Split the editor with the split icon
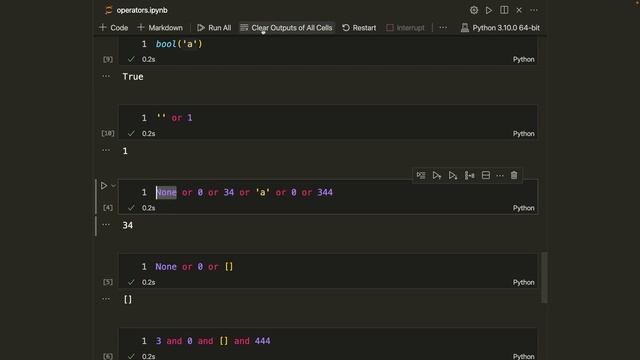The image size is (640, 360). (504, 10)
